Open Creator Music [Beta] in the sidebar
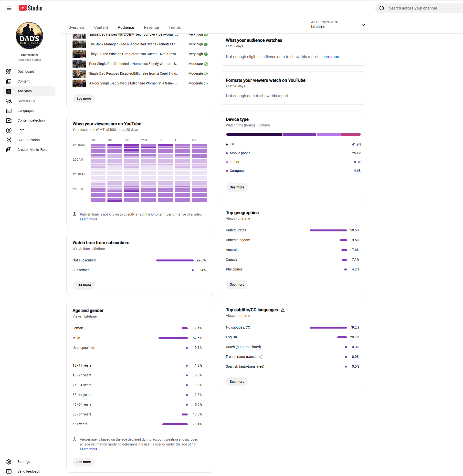 (29, 150)
